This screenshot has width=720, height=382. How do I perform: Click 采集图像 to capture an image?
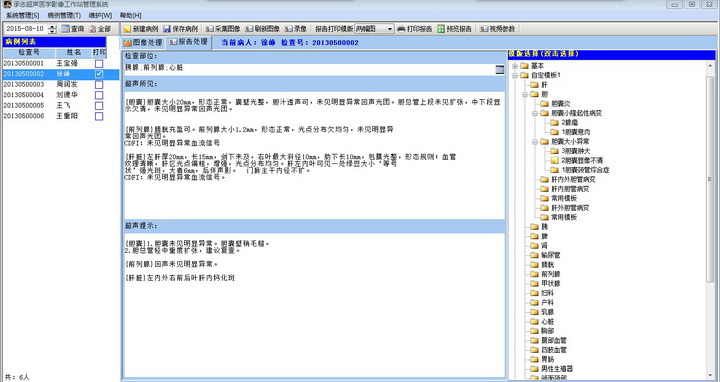pos(223,28)
